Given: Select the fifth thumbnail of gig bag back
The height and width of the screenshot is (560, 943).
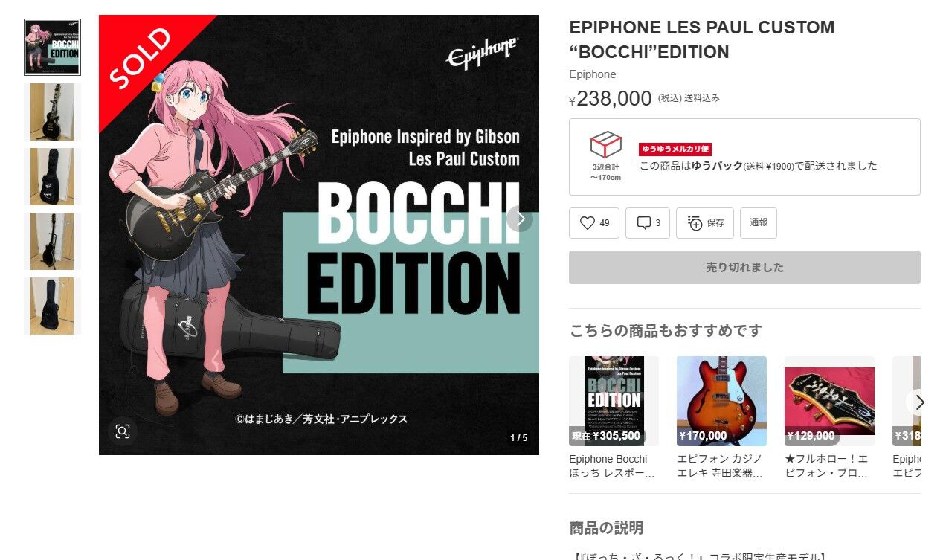Looking at the screenshot, I should [52, 306].
